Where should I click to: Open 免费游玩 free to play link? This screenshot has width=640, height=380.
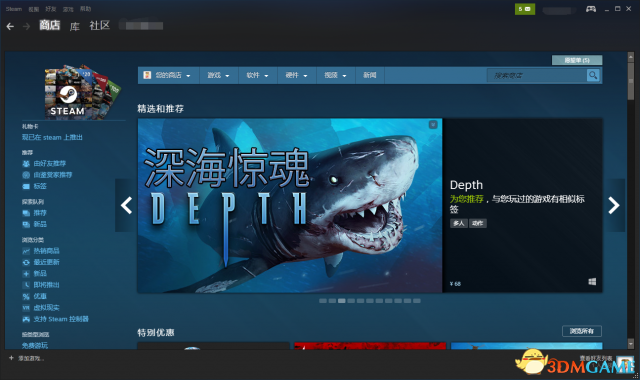35,346
